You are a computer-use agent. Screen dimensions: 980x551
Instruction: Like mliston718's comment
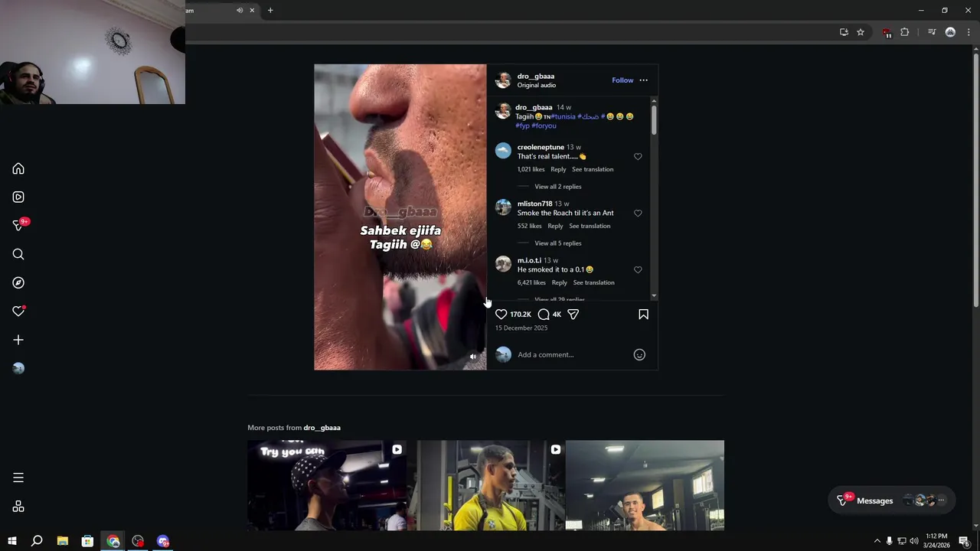point(638,213)
